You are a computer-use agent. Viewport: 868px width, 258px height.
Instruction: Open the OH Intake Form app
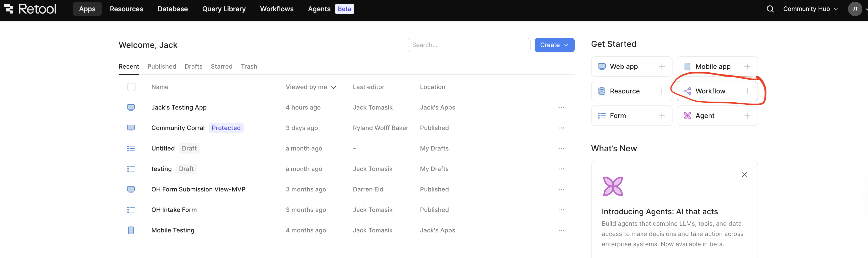pyautogui.click(x=174, y=210)
